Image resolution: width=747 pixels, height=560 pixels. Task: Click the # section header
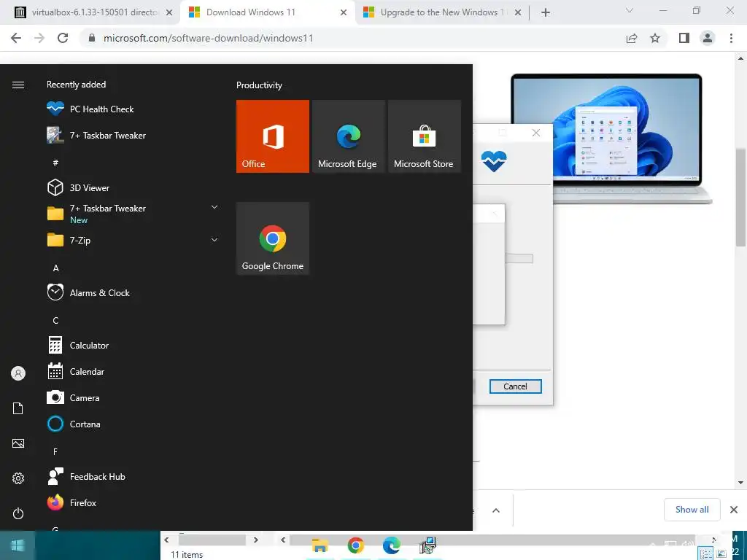[x=55, y=163]
